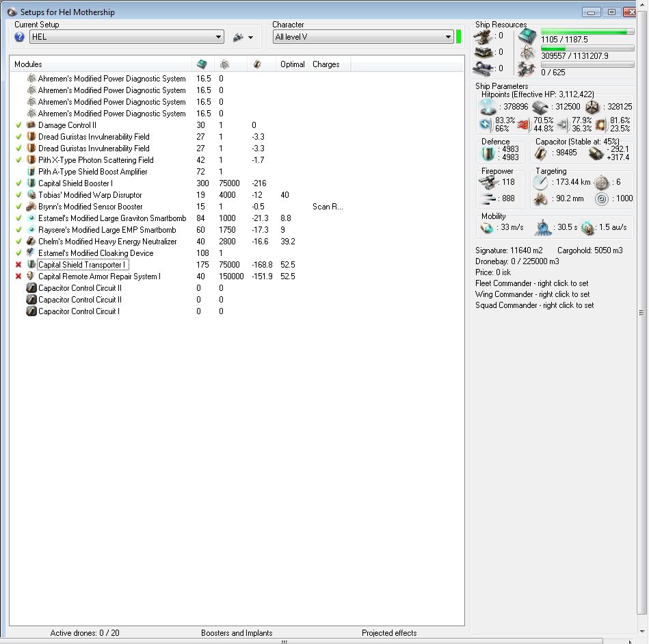
Task: Click Squad Commander right click to set
Action: (534, 305)
